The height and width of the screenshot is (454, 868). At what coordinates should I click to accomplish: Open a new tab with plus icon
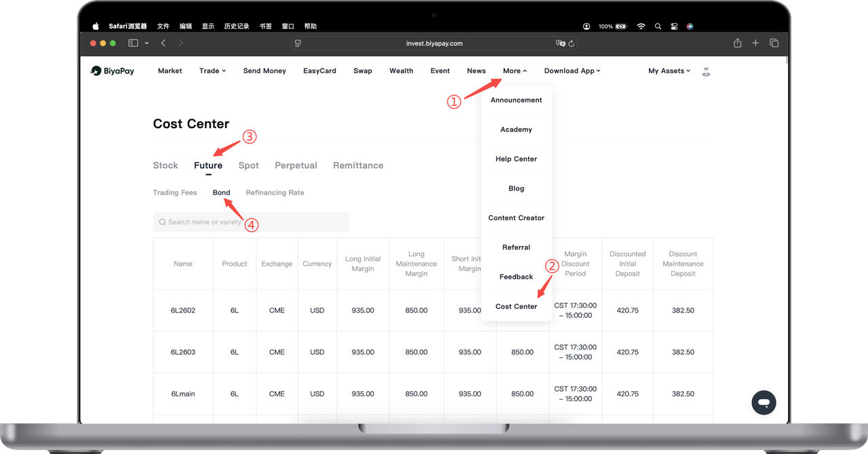[755, 43]
